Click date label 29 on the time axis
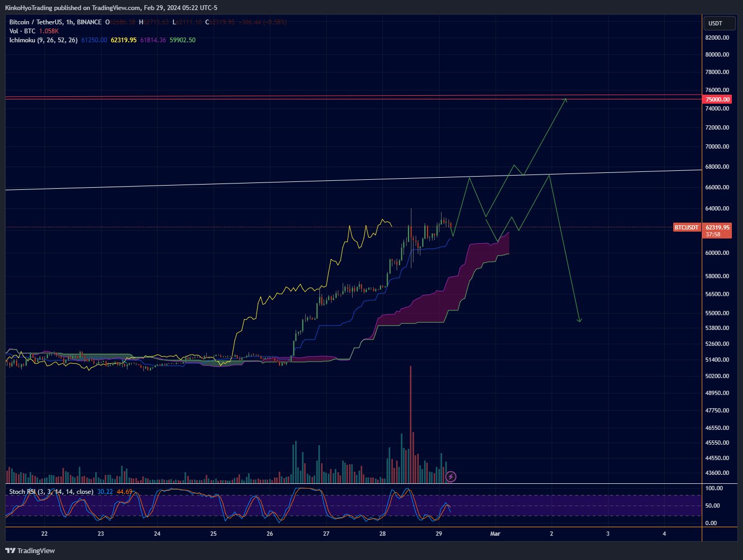This screenshot has height=560, width=743. [x=439, y=534]
